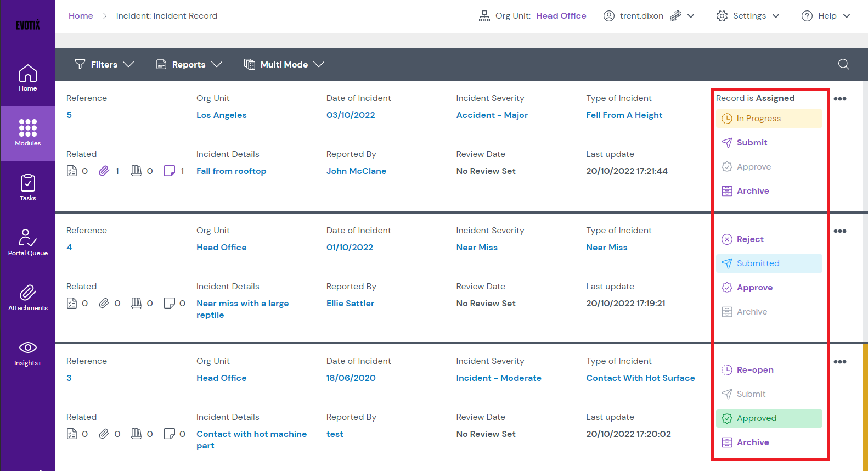Open the Settings menu

(748, 16)
